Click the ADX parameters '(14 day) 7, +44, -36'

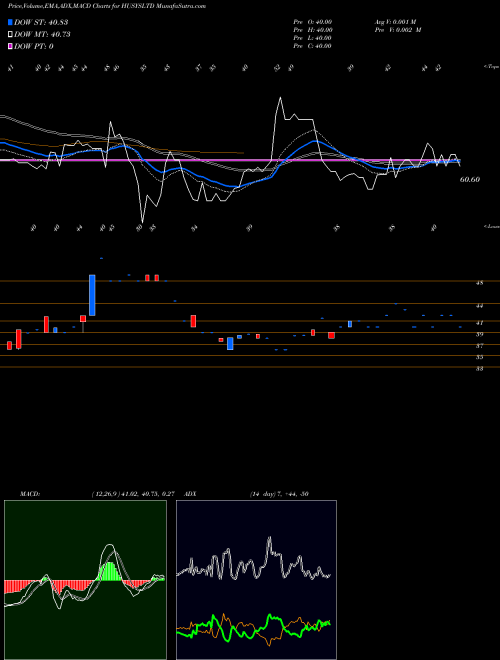pyautogui.click(x=279, y=494)
